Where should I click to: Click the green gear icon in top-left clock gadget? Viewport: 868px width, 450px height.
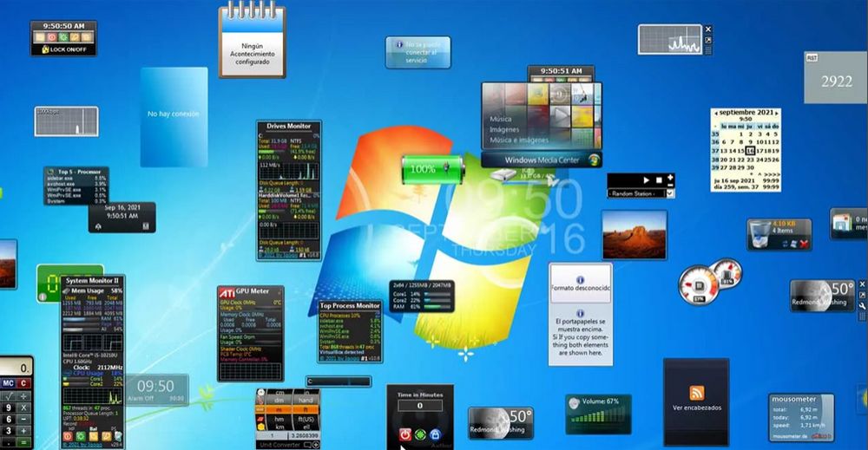point(63,37)
